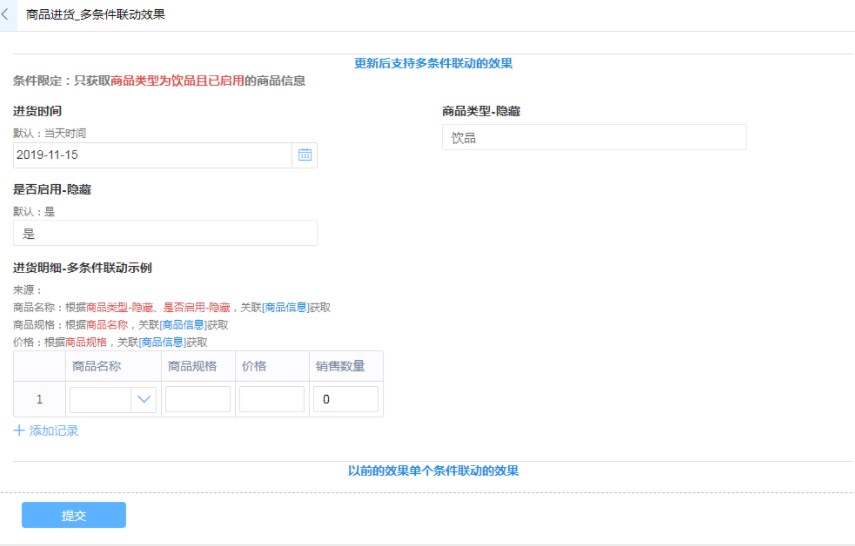This screenshot has width=855, height=546.
Task: Click the 商品规格 column header
Action: tap(191, 366)
